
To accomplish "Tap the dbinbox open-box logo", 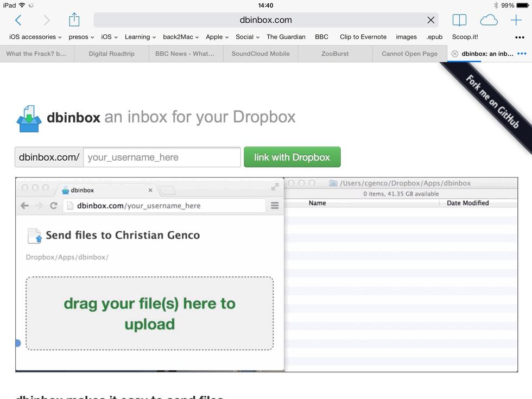I will 29,116.
